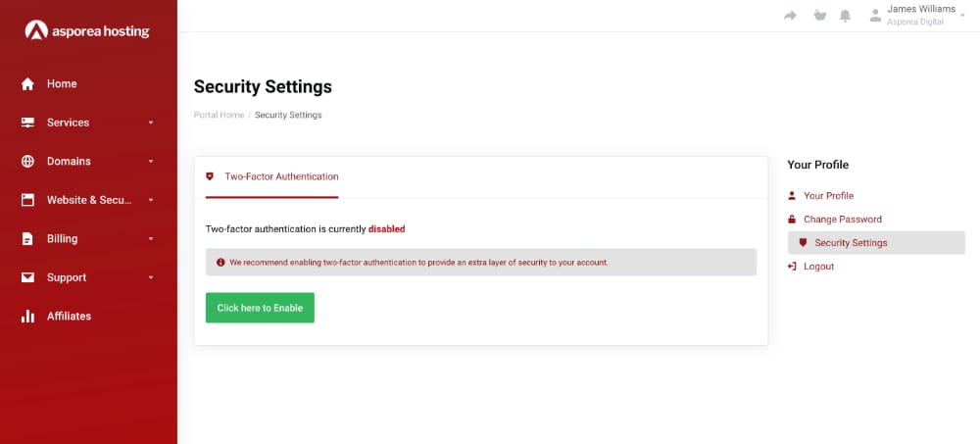Open notifications bell icon
Viewport: 980px width, 444px height.
pos(845,16)
